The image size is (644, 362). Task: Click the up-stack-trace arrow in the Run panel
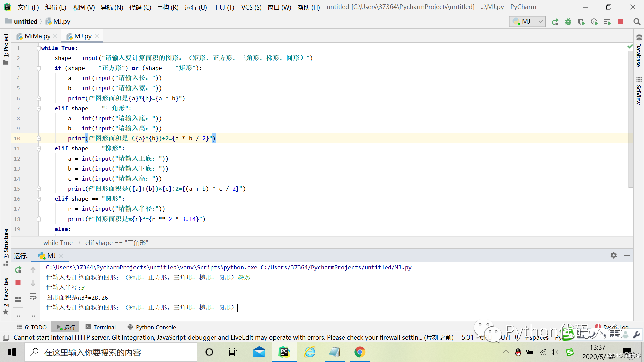33,270
